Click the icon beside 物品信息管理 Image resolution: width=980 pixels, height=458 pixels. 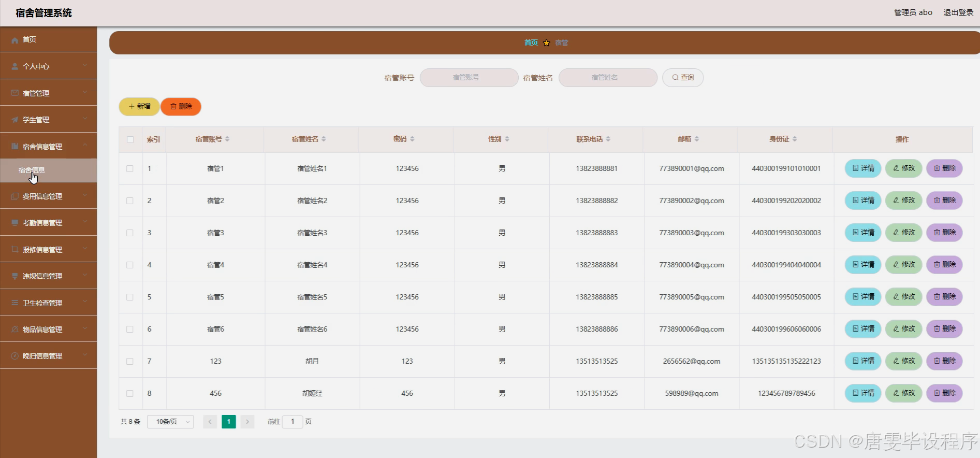click(x=15, y=330)
